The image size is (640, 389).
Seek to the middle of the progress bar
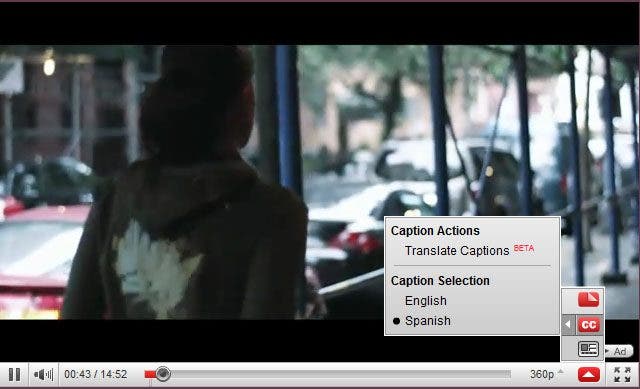point(328,374)
